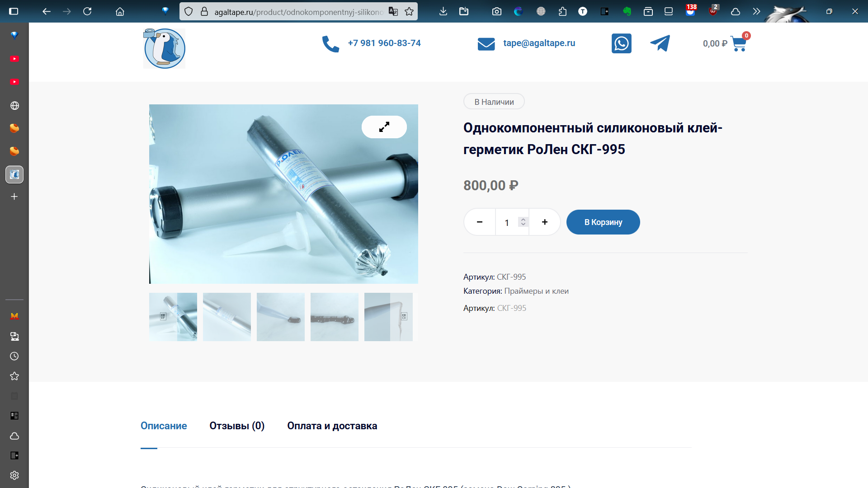Reload the page
Image resolution: width=868 pixels, height=488 pixels.
[87, 12]
